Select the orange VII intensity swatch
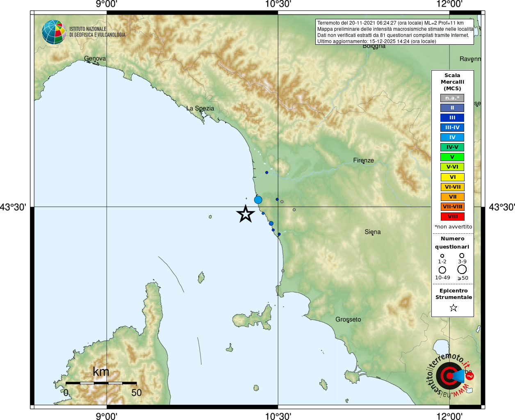The width and height of the screenshot is (515, 420). [x=452, y=197]
